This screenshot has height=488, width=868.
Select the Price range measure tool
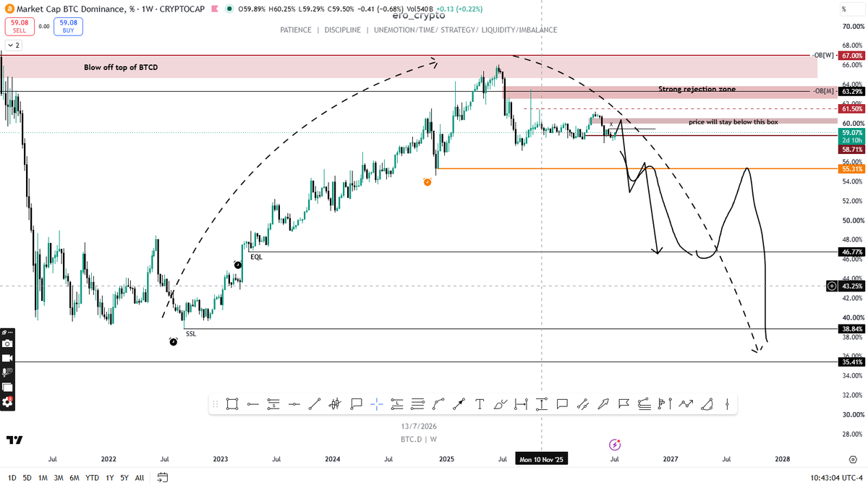[542, 404]
